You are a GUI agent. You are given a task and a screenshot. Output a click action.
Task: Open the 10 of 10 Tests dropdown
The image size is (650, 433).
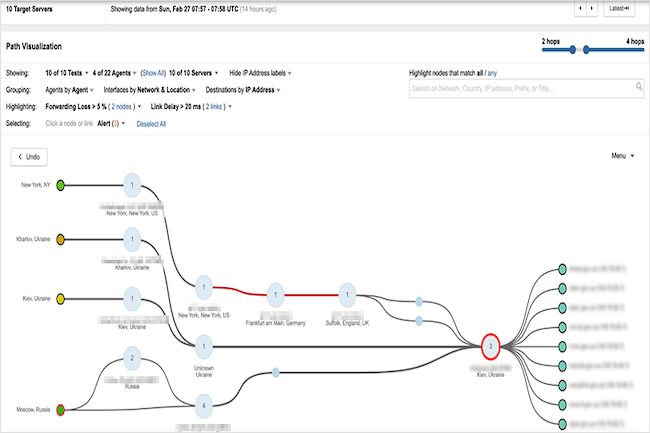coord(67,73)
